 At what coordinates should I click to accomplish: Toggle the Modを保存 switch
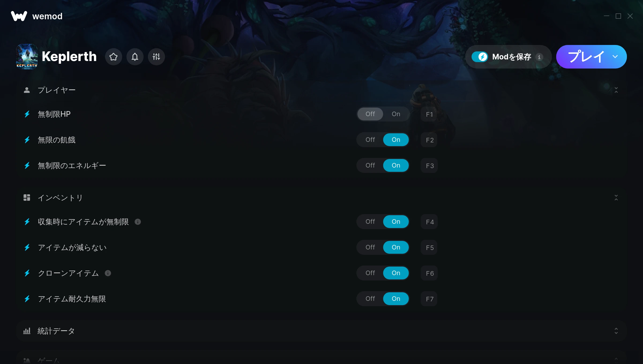tap(480, 57)
